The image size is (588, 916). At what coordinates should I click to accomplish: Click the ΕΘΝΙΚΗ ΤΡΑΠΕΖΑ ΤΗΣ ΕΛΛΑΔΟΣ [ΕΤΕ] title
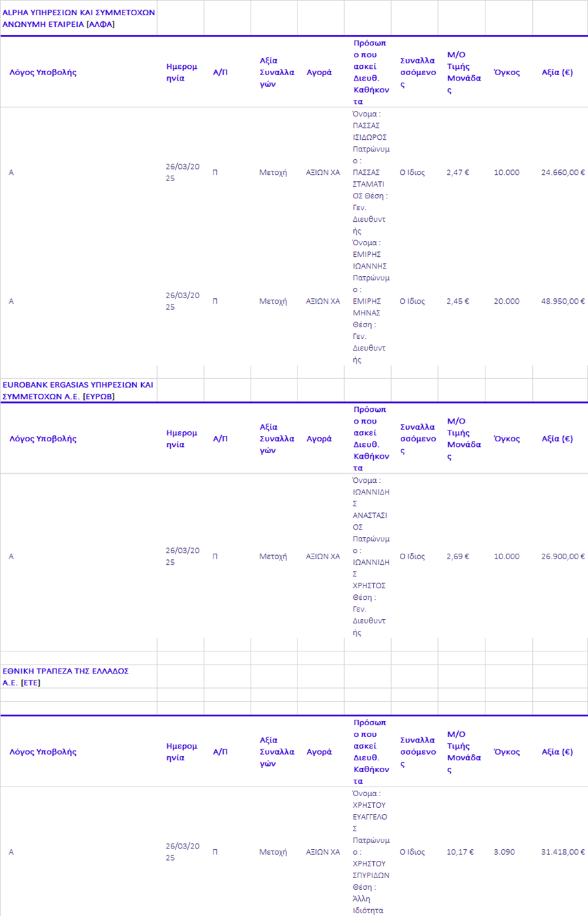pyautogui.click(x=65, y=676)
